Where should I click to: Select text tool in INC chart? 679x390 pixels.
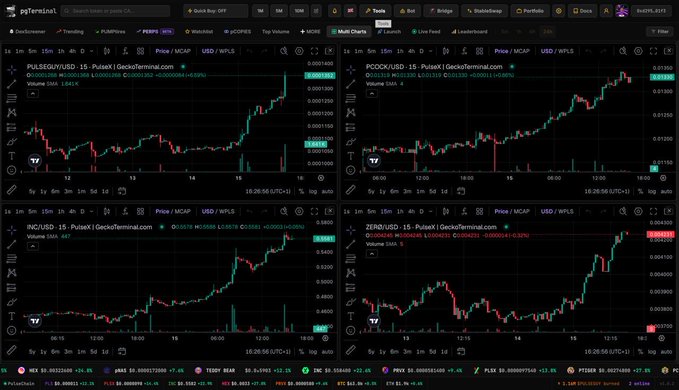(x=12, y=316)
